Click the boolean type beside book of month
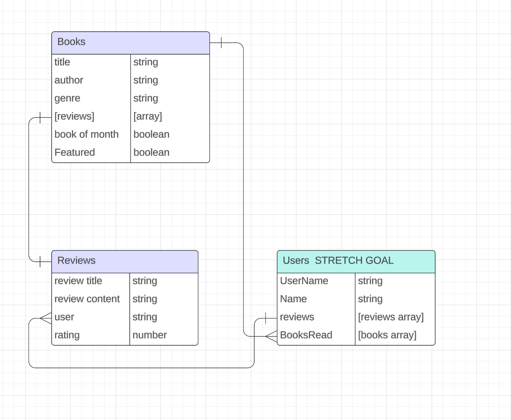The width and height of the screenshot is (511, 420). 151,134
